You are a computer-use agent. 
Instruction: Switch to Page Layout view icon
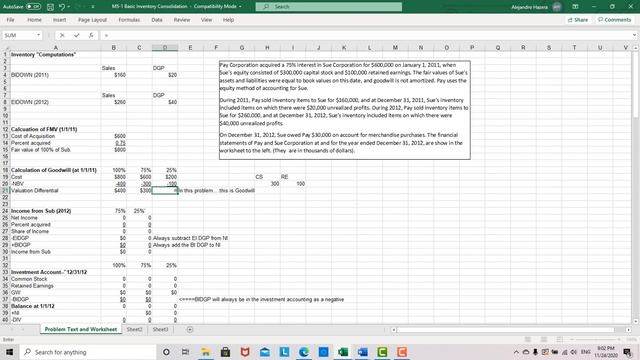click(x=544, y=340)
